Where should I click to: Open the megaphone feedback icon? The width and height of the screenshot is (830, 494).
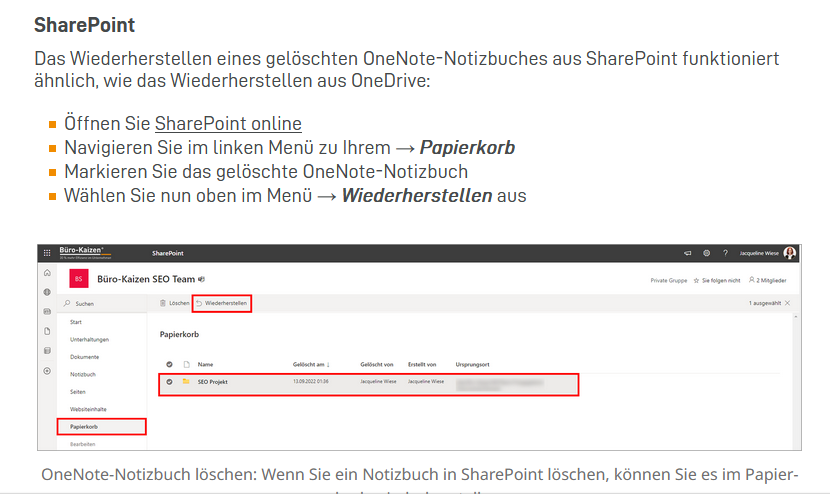click(687, 253)
